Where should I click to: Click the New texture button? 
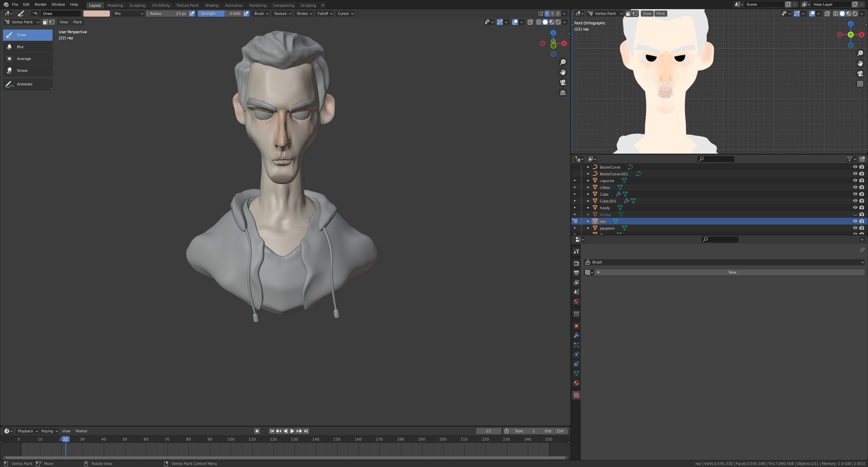tap(732, 272)
